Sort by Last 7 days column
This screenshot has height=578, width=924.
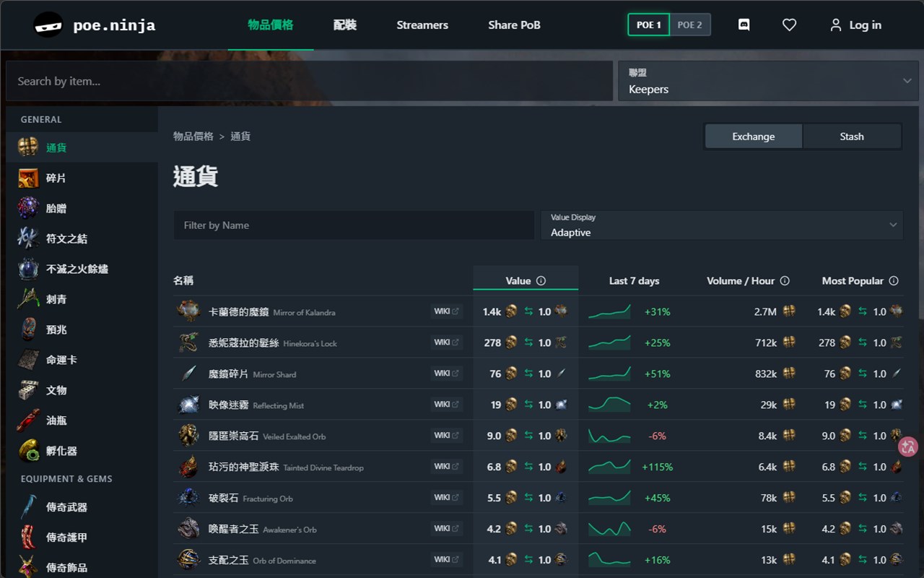(x=634, y=281)
